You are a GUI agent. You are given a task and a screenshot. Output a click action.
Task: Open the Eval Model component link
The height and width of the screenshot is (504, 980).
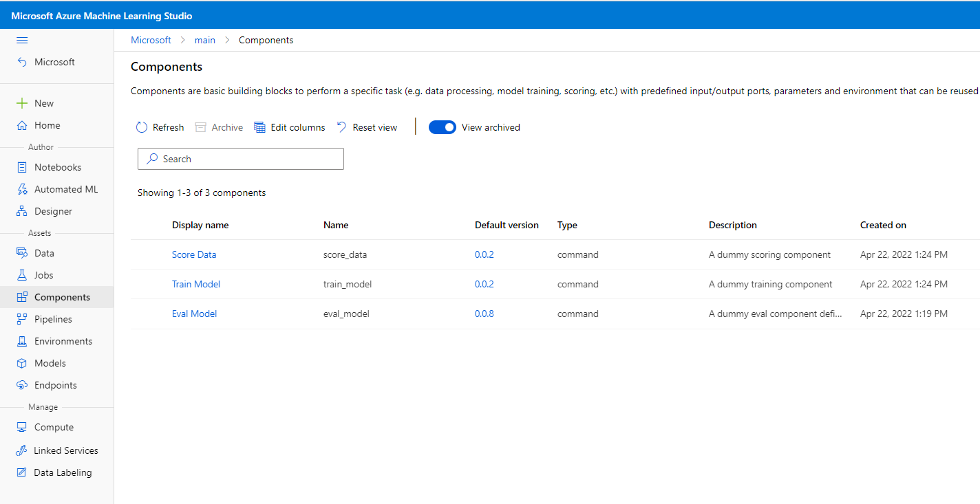pyautogui.click(x=194, y=314)
